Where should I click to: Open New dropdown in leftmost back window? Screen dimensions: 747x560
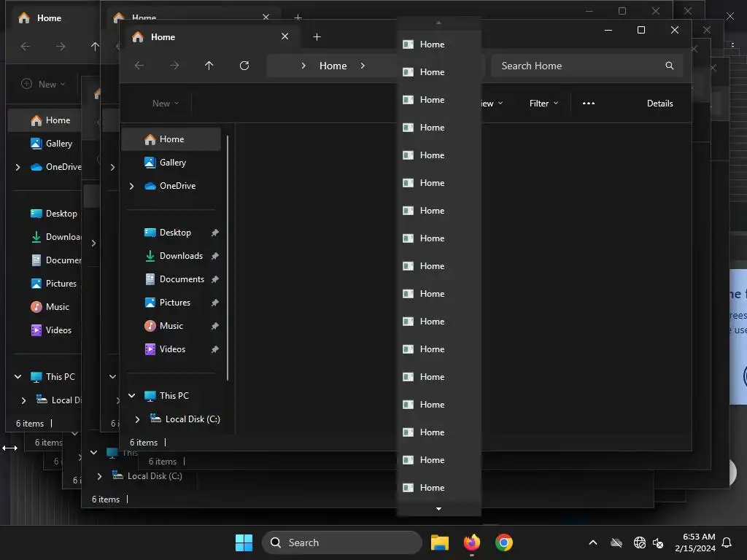(x=43, y=85)
